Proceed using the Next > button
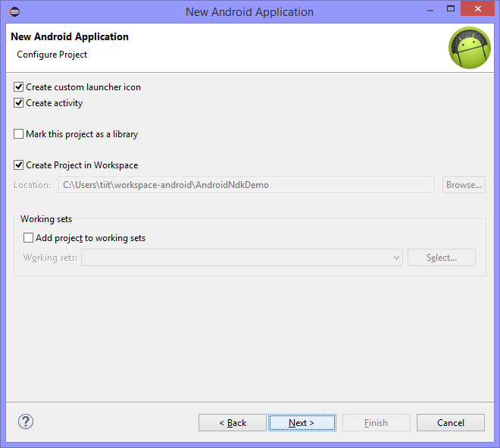This screenshot has height=448, width=500. tap(302, 423)
